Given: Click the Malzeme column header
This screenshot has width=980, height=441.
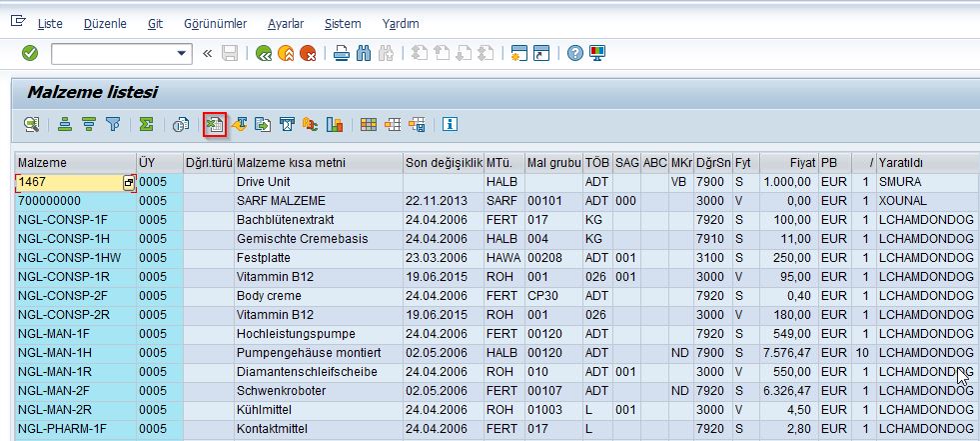Looking at the screenshot, I should tap(75, 162).
